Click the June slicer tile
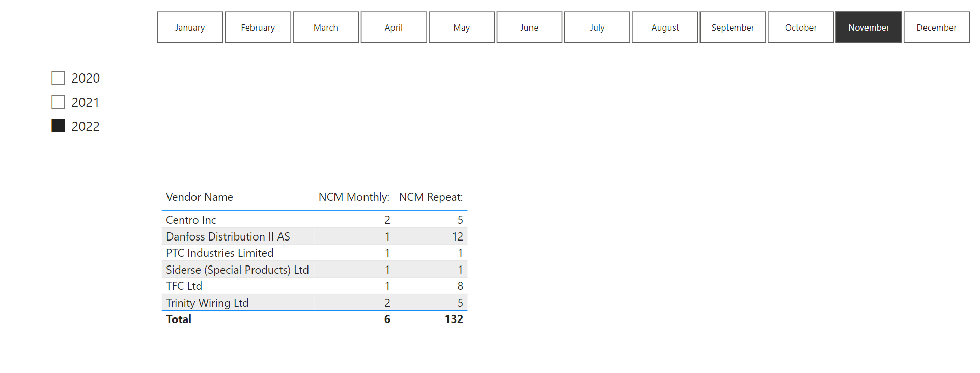 pos(529,28)
